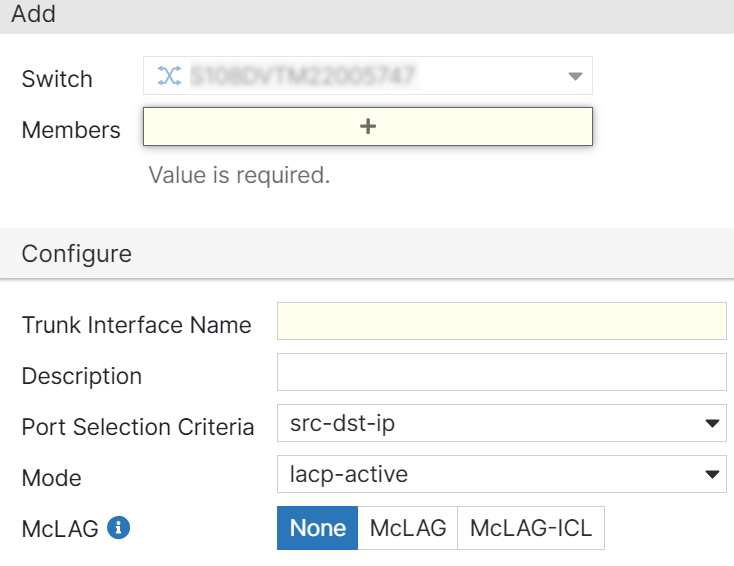Click the 'Value is required.' message
The width and height of the screenshot is (734, 566).
tap(239, 176)
